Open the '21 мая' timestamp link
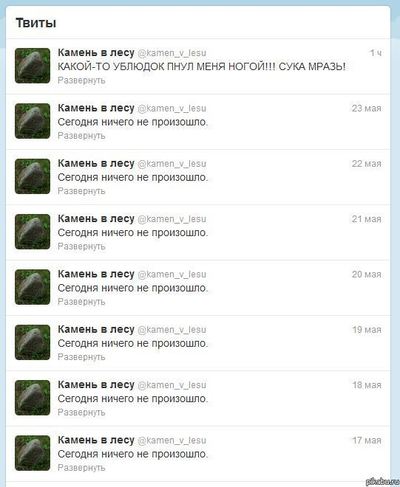 (x=366, y=219)
